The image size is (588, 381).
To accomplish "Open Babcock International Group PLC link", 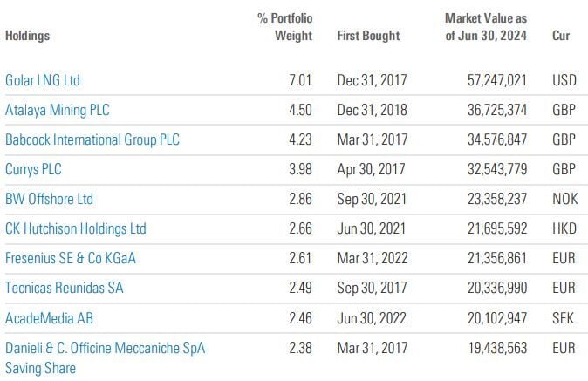I will pyautogui.click(x=97, y=139).
